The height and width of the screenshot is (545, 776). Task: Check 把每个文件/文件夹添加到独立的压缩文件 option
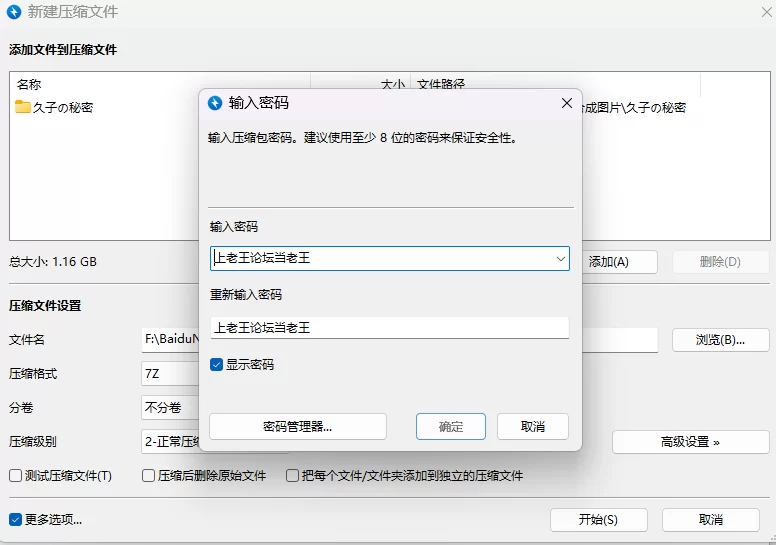coord(292,476)
